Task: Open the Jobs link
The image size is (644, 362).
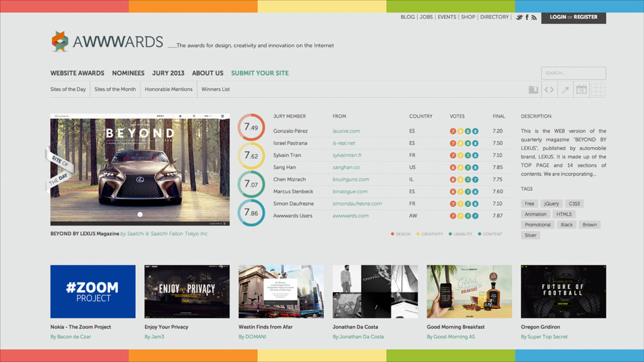Action: pos(426,17)
